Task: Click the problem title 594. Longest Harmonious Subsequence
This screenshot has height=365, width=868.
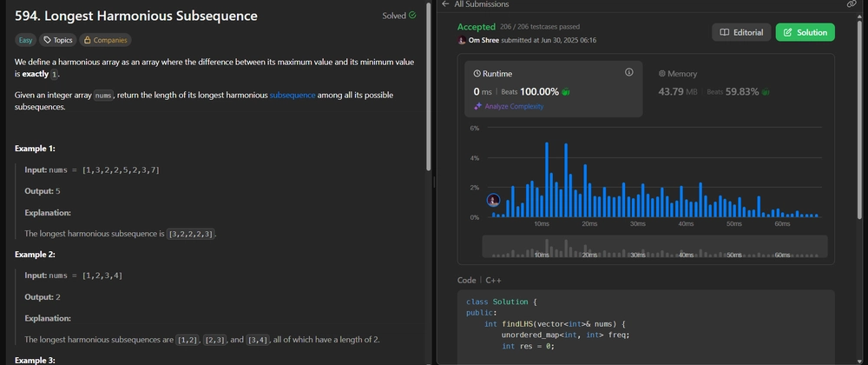Action: 136,16
